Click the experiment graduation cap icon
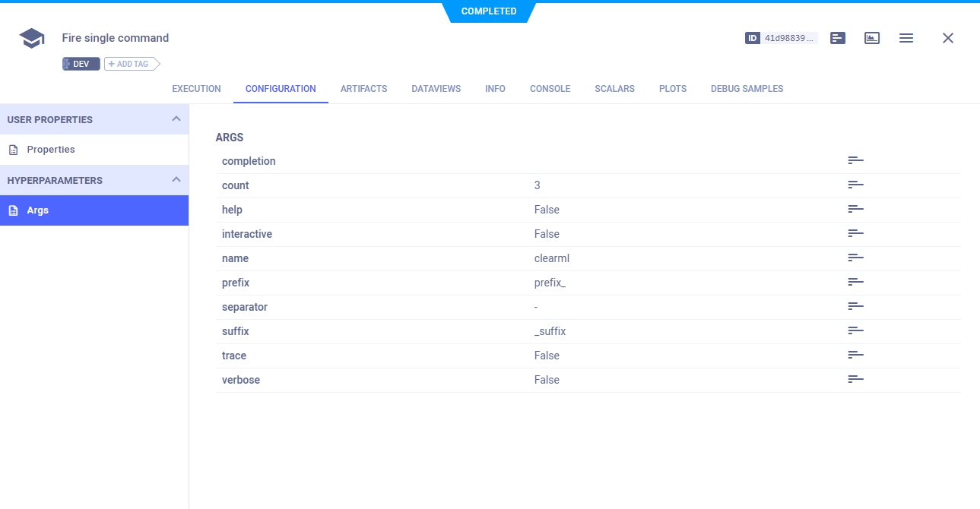The height and width of the screenshot is (509, 980). [32, 38]
